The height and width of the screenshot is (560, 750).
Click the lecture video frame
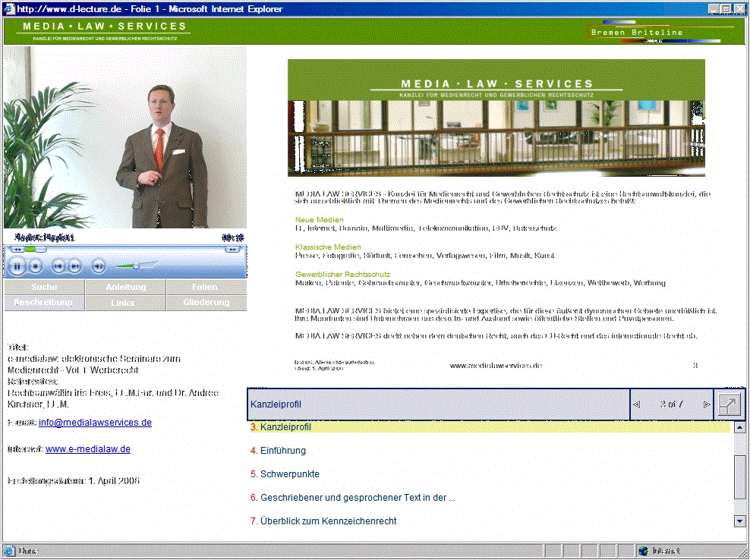tap(125, 137)
